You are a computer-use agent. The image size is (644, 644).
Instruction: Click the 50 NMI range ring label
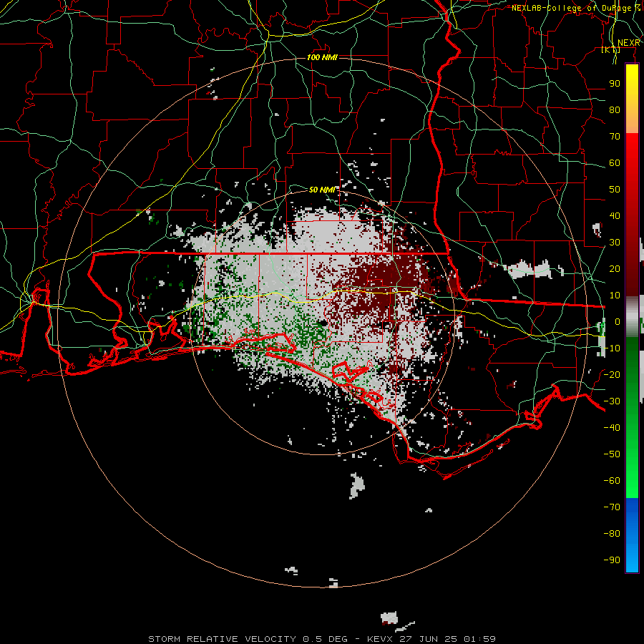point(323,190)
